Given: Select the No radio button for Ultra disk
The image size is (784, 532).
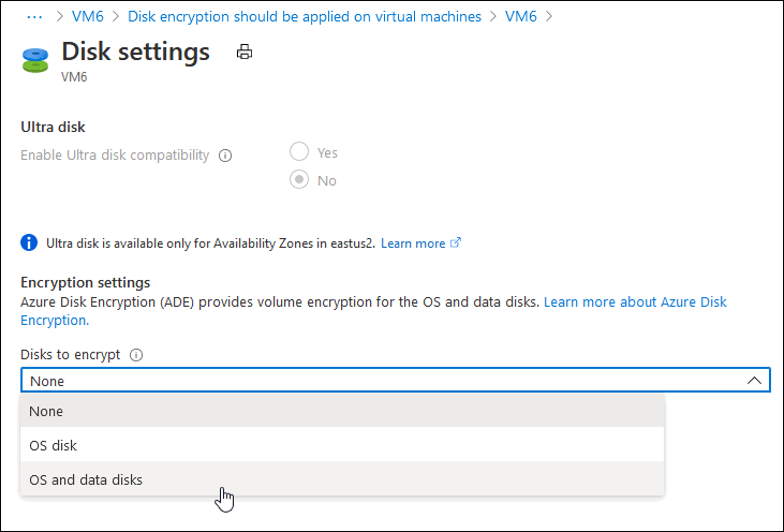Looking at the screenshot, I should tap(299, 180).
